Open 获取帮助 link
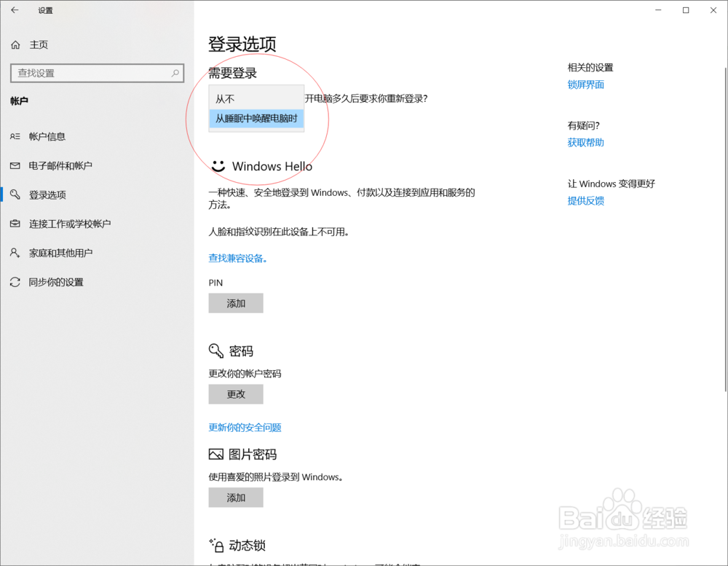Screen dimensions: 728x566 point(585,143)
